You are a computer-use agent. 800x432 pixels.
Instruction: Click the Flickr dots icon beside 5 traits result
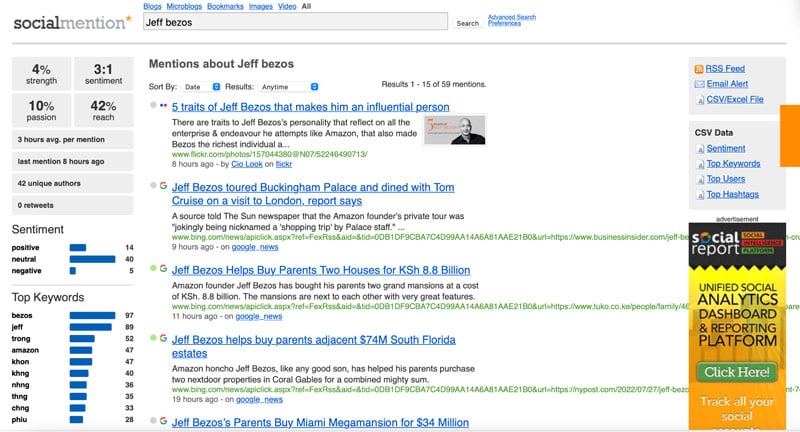pos(163,106)
